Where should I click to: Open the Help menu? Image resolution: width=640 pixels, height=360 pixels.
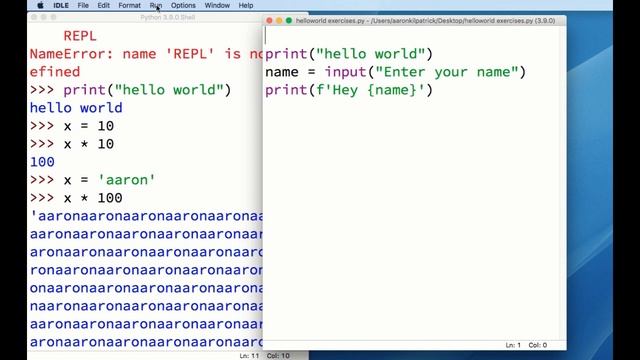click(246, 5)
